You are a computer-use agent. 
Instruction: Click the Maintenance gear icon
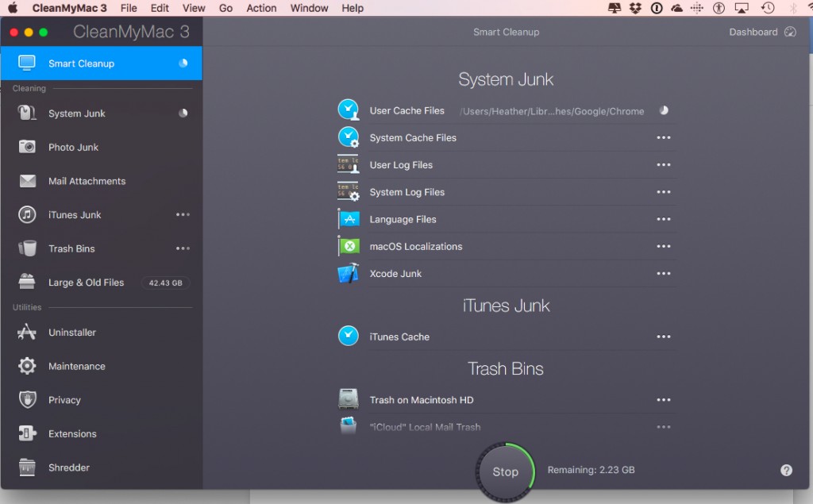click(27, 366)
